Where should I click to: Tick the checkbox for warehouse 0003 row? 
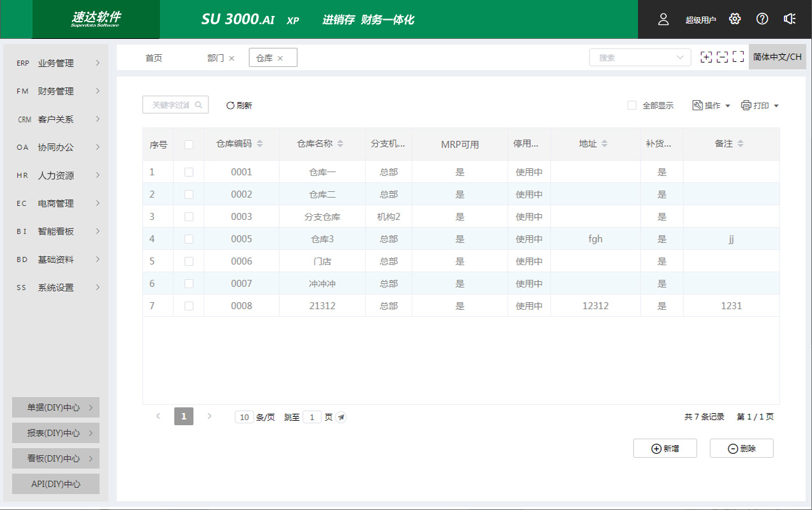pos(189,217)
